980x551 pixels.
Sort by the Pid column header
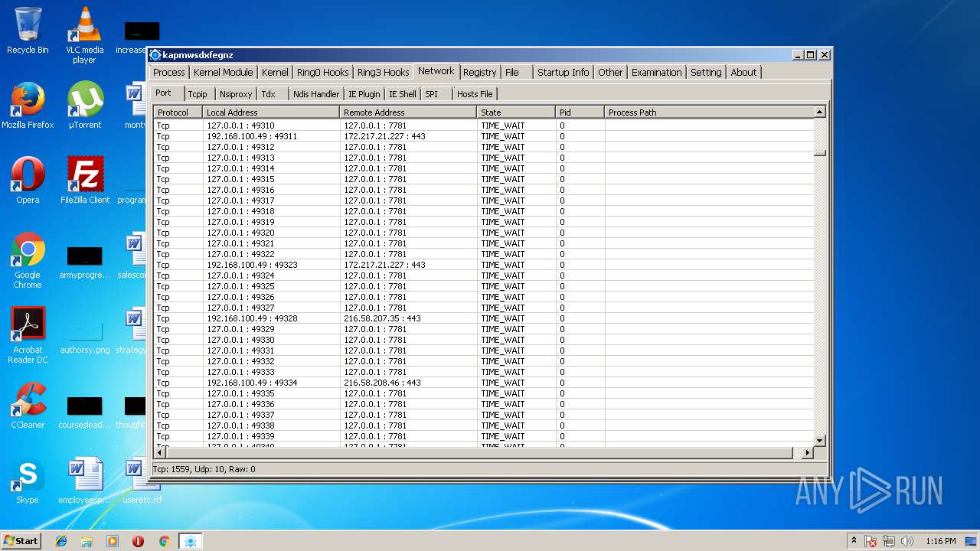pyautogui.click(x=580, y=112)
